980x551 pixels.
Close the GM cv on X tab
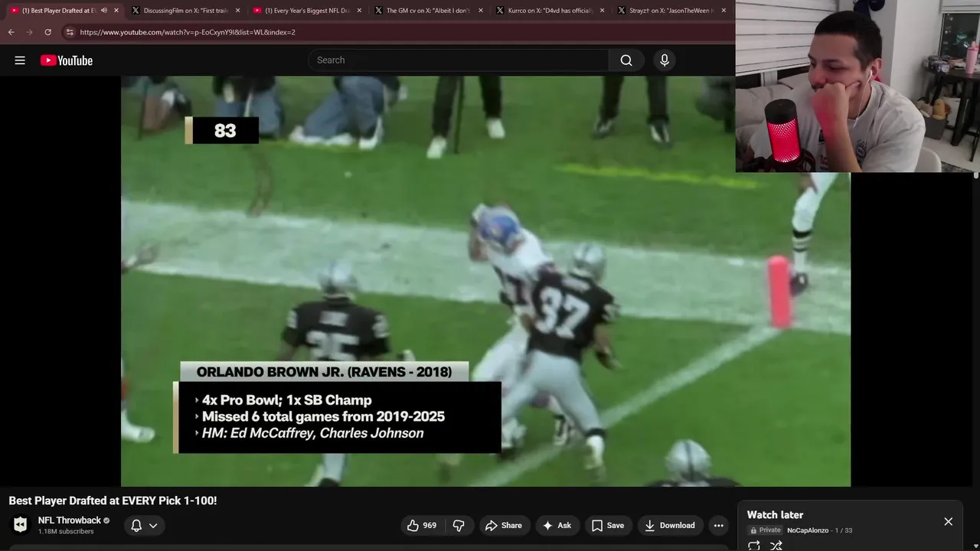481,11
